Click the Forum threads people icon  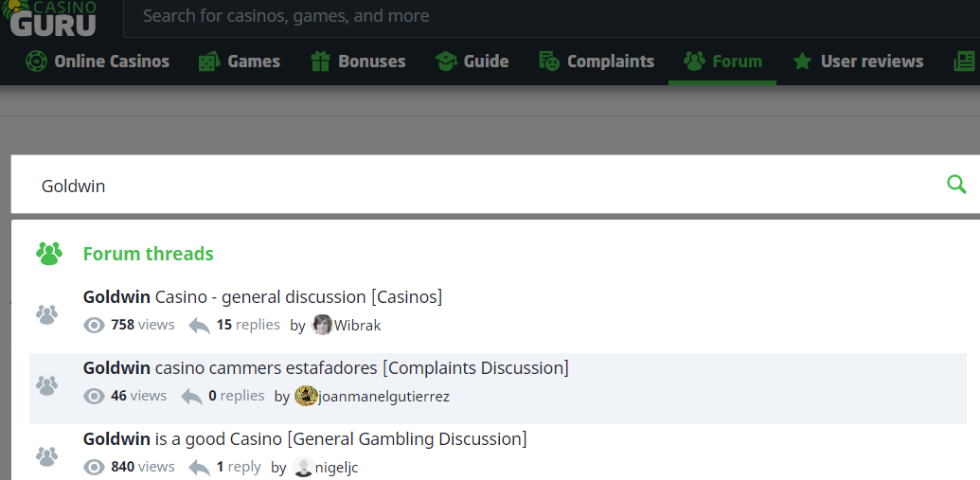click(48, 254)
